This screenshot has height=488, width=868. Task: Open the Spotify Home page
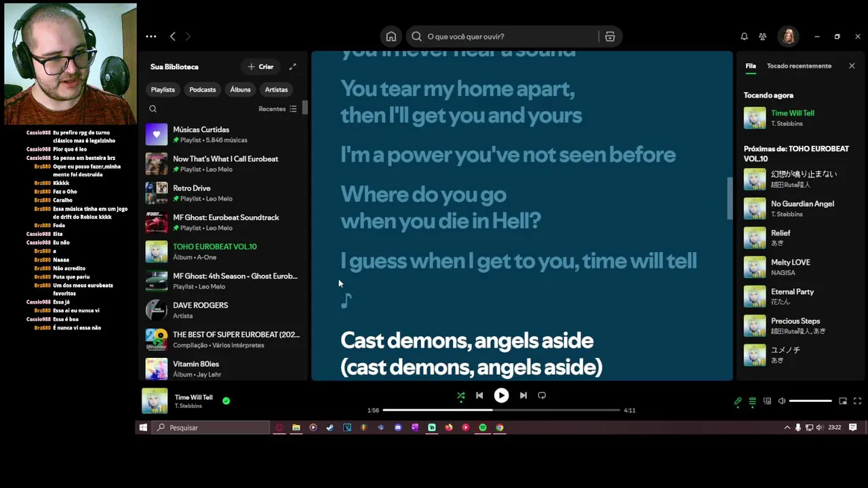point(391,37)
